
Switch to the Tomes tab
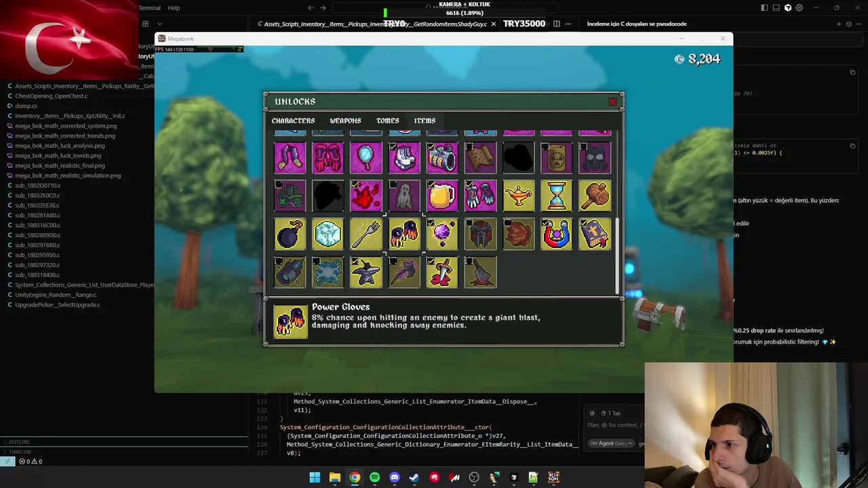coord(388,121)
